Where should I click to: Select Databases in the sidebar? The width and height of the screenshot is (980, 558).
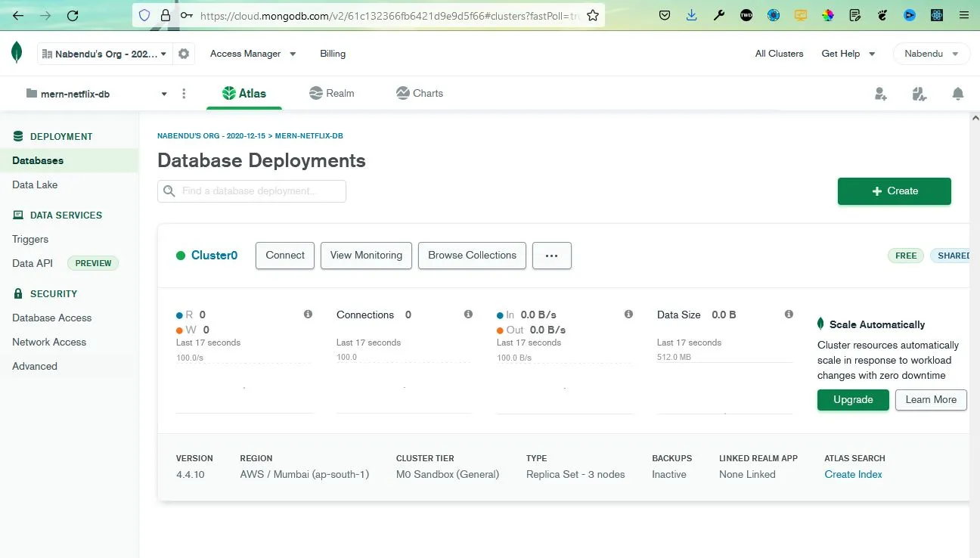pos(69,160)
